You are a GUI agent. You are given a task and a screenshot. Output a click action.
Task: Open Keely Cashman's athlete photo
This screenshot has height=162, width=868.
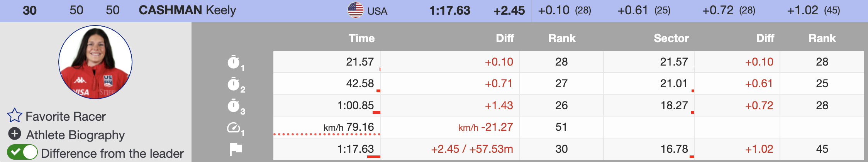coord(95,62)
